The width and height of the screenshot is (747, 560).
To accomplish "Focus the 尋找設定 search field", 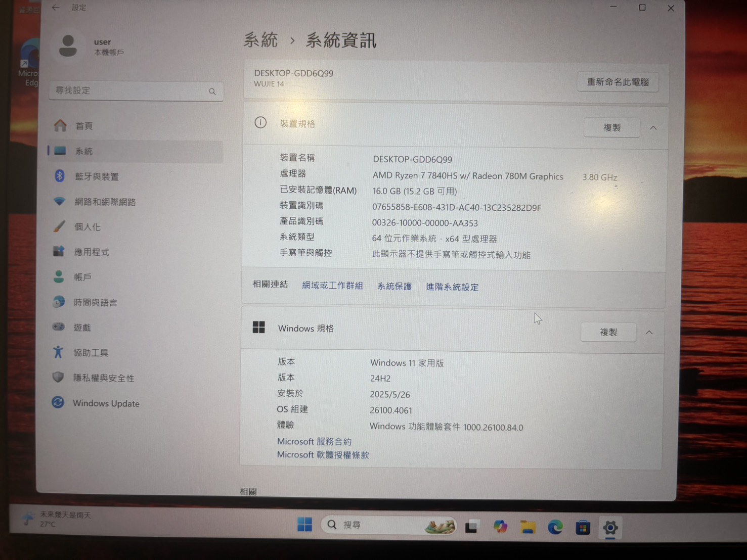I will tap(136, 91).
